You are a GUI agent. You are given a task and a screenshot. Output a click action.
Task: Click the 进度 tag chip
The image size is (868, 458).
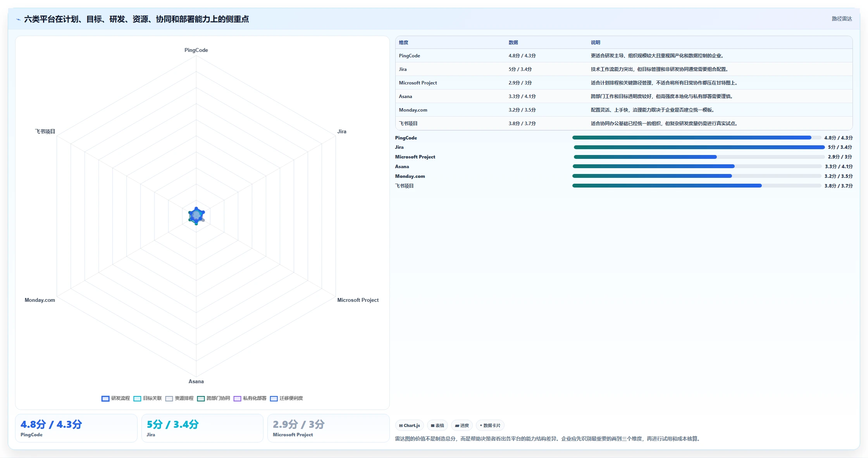pyautogui.click(x=462, y=425)
